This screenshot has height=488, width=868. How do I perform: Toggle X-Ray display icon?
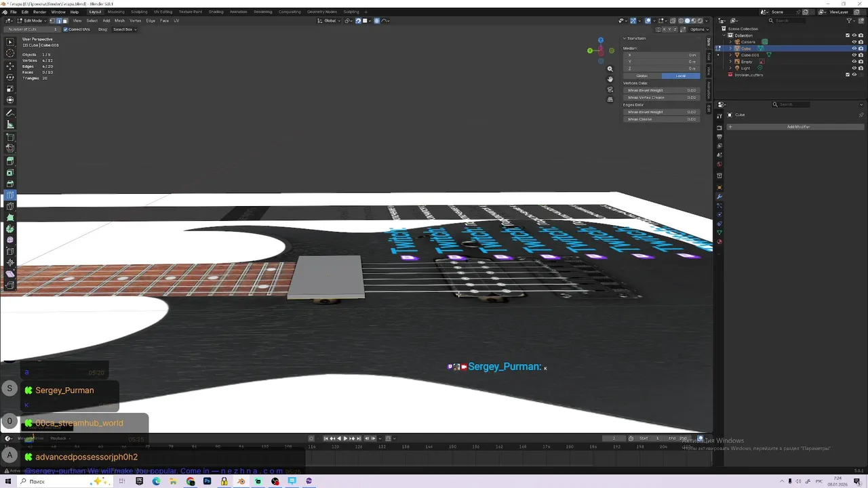click(671, 20)
